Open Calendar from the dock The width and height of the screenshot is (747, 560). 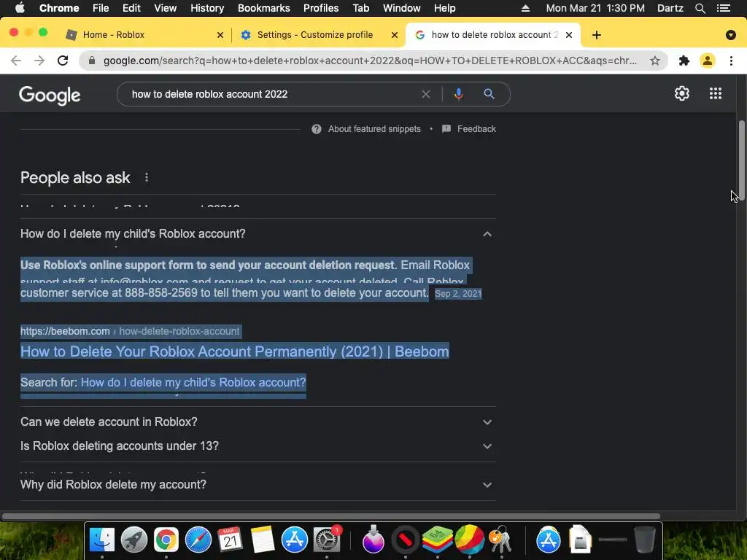230,540
